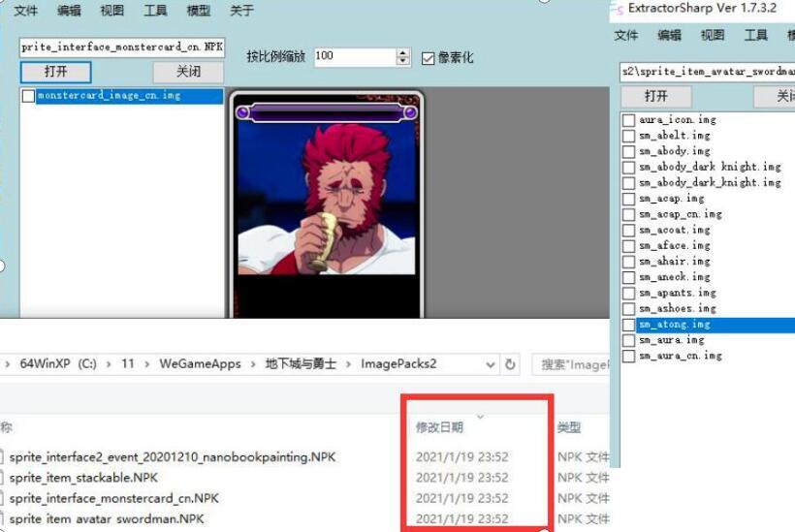Click the Explorer refresh icon
The image size is (795, 532).
tap(510, 364)
